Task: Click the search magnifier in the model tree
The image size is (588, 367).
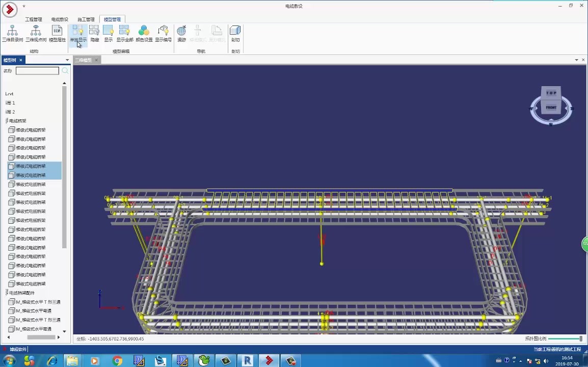Action: click(x=65, y=70)
